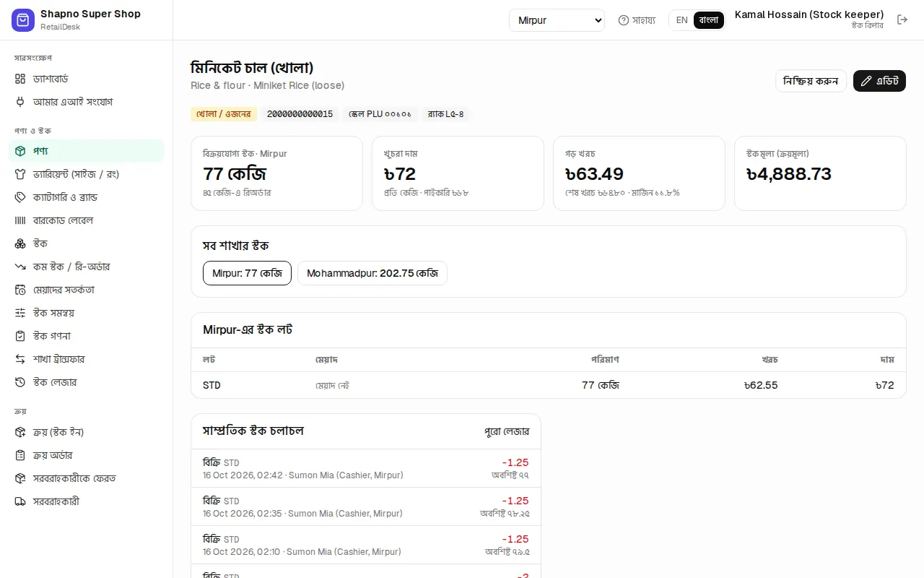Switch the language to EN
The width and height of the screenshot is (924, 578).
coord(681,20)
